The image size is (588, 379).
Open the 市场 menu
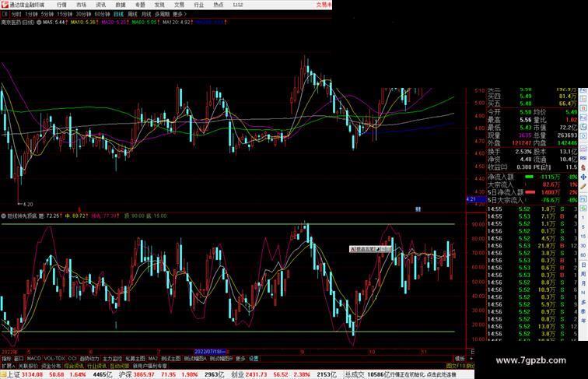[82, 5]
